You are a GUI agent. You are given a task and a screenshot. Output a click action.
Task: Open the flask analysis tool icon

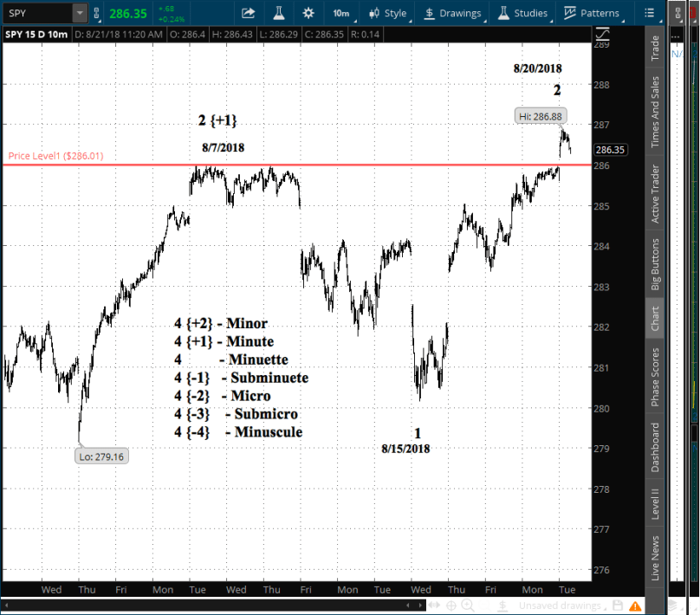(278, 13)
